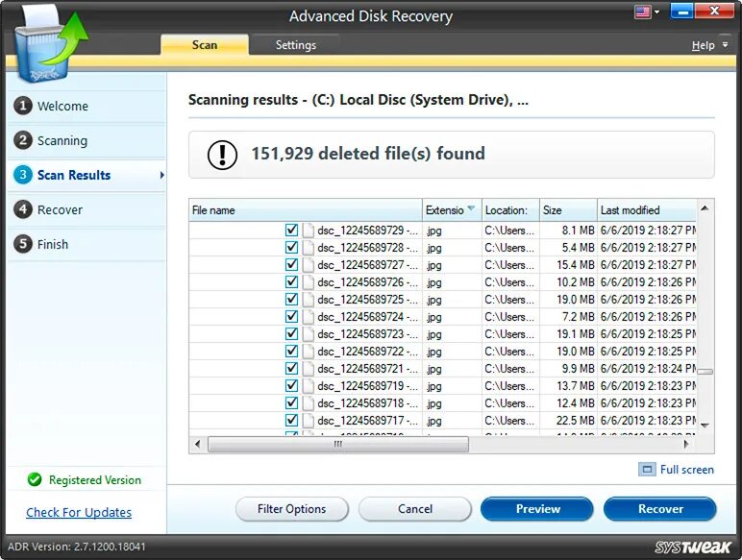Click the Recover button

click(x=660, y=509)
